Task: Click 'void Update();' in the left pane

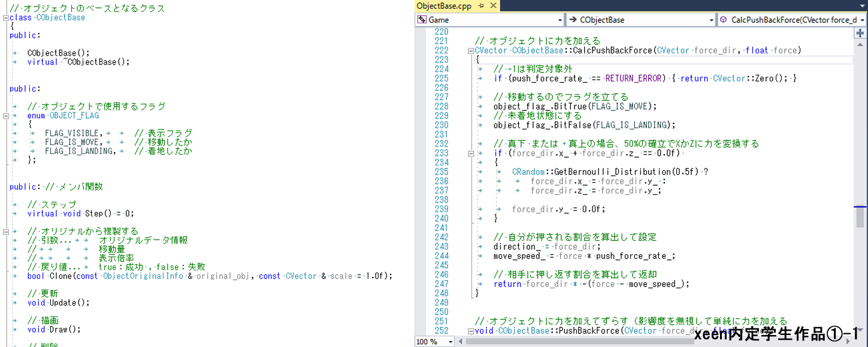Action: 58,303
